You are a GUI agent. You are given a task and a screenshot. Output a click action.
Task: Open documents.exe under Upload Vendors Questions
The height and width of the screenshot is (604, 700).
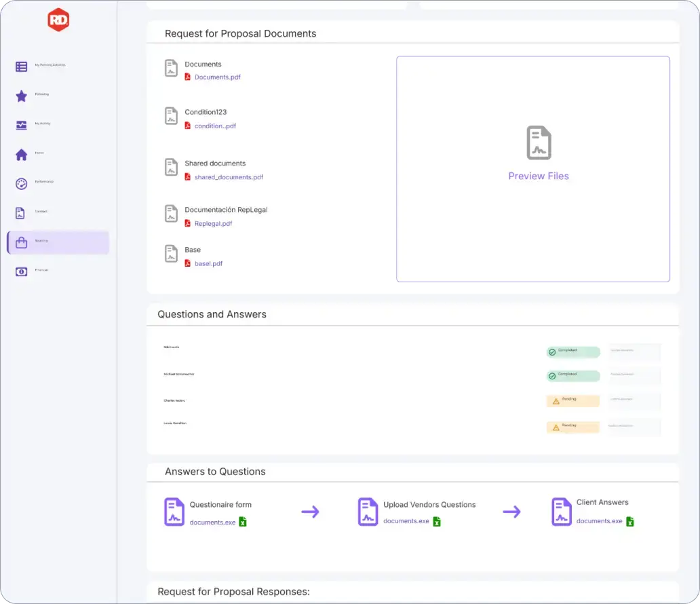(x=406, y=521)
